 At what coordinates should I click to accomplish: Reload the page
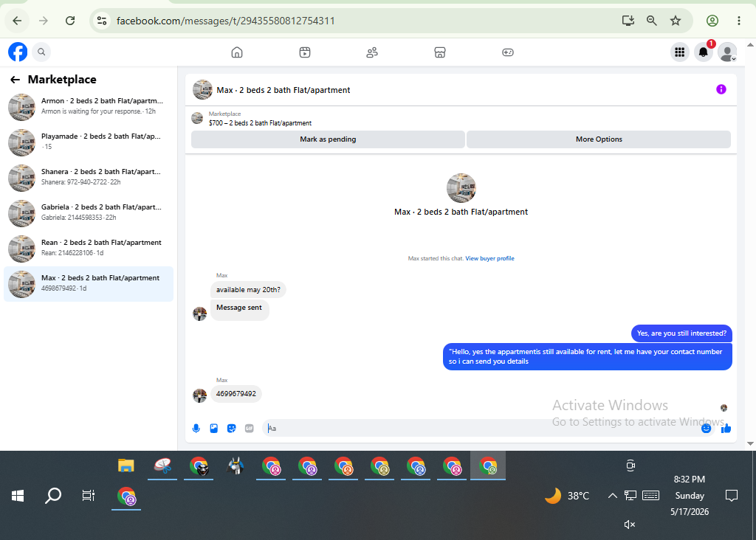click(70, 21)
